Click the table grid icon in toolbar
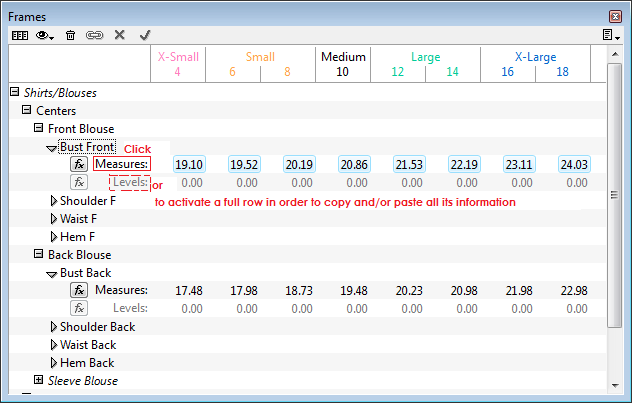Image resolution: width=632 pixels, height=403 pixels. click(19, 35)
